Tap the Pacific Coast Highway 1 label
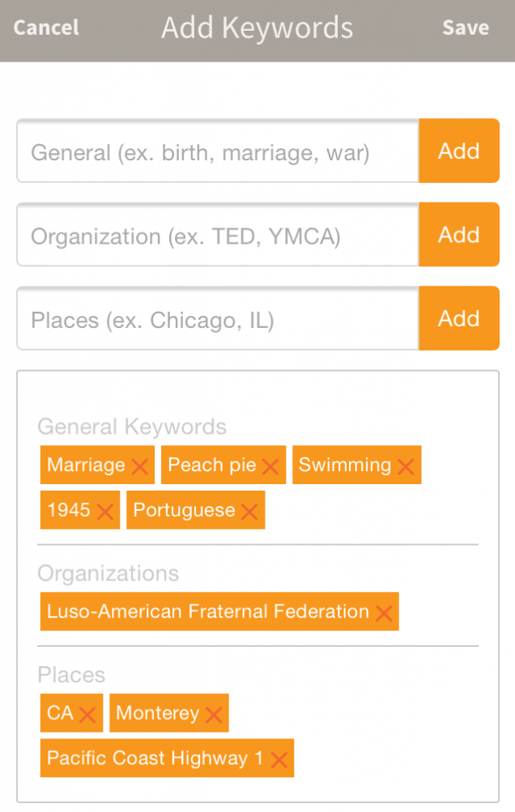 pyautogui.click(x=155, y=759)
